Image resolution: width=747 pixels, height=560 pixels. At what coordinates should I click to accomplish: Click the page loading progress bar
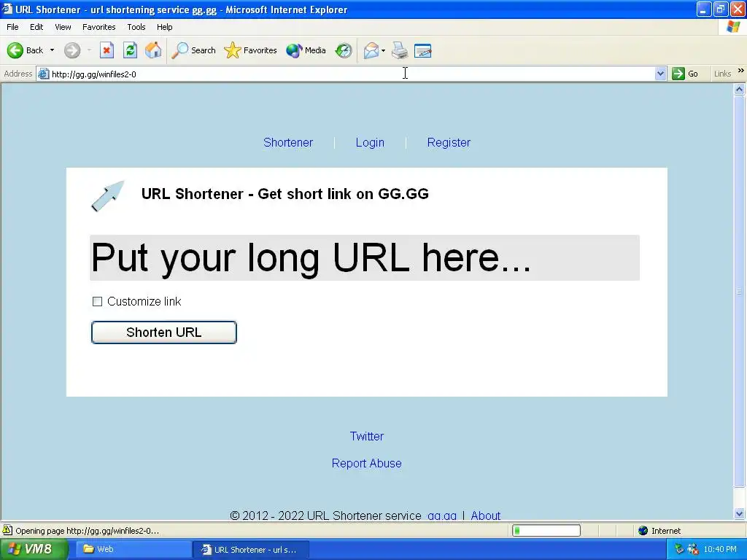tap(546, 531)
